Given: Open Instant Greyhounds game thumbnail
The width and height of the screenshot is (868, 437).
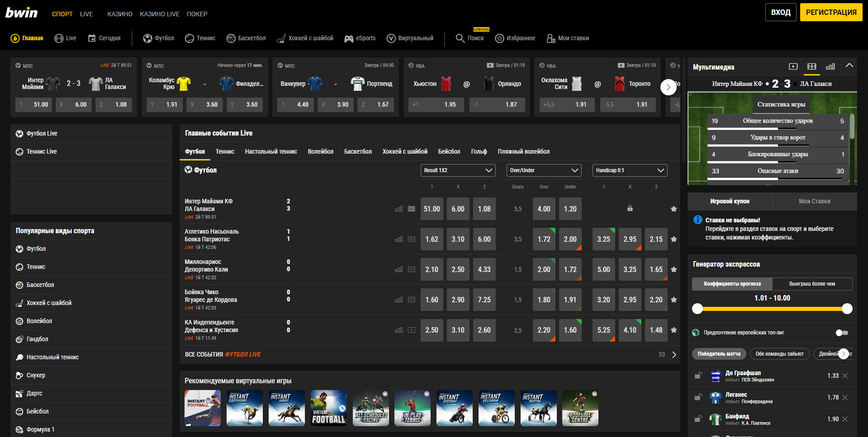Looking at the screenshot, I should click(245, 408).
